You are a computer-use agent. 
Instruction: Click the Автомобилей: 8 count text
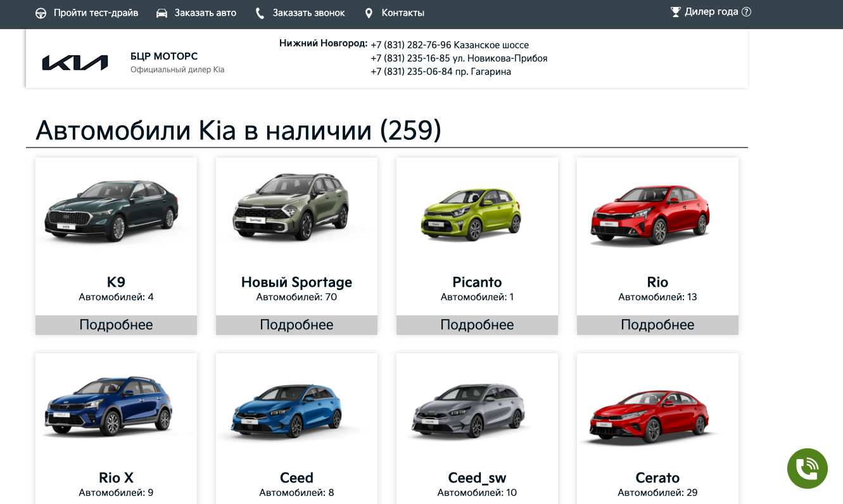296,493
